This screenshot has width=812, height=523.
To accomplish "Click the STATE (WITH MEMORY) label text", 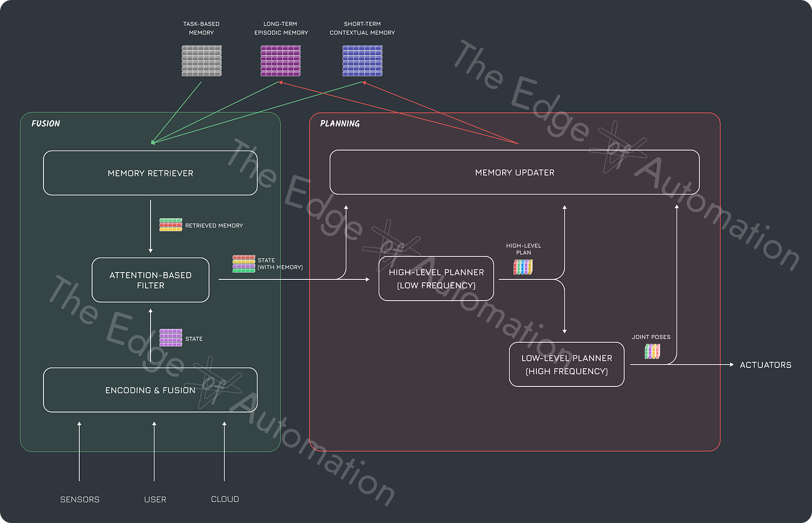I will 280,264.
